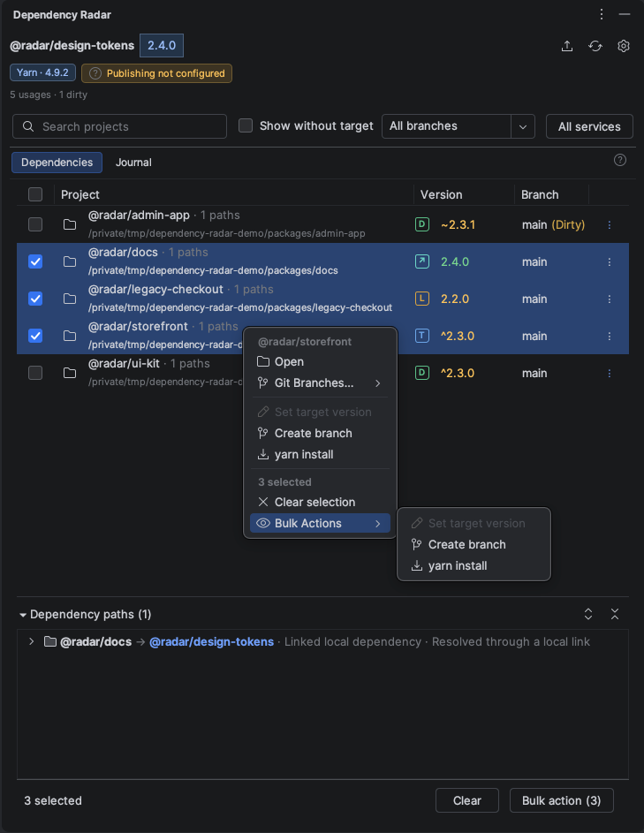Click the question icon in Publishing badge
This screenshot has height=833, width=644.
tap(95, 73)
